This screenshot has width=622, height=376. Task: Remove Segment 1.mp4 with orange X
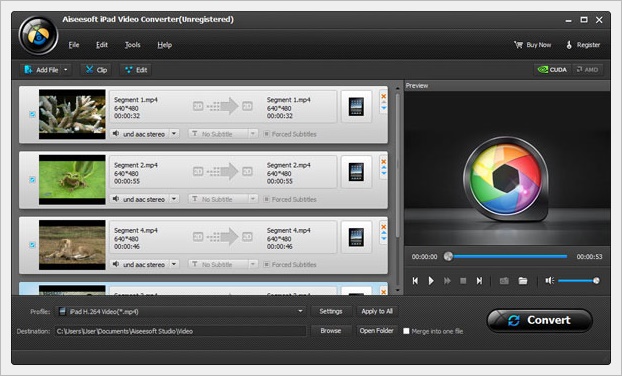pyautogui.click(x=384, y=96)
